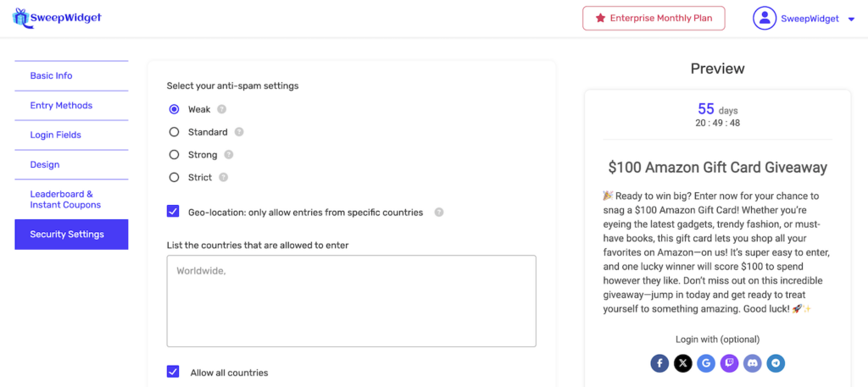
Task: Select the Standard anti-spam radio button
Action: (175, 132)
